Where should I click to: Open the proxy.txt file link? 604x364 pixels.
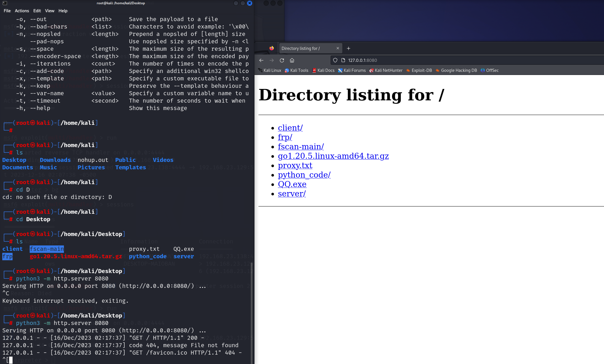click(295, 165)
